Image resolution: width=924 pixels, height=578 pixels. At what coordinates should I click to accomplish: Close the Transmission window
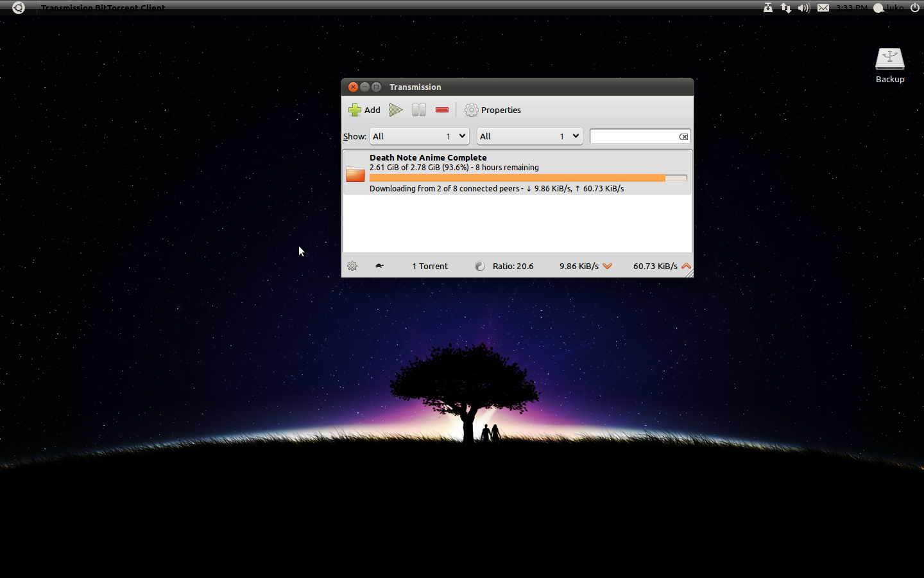click(353, 87)
